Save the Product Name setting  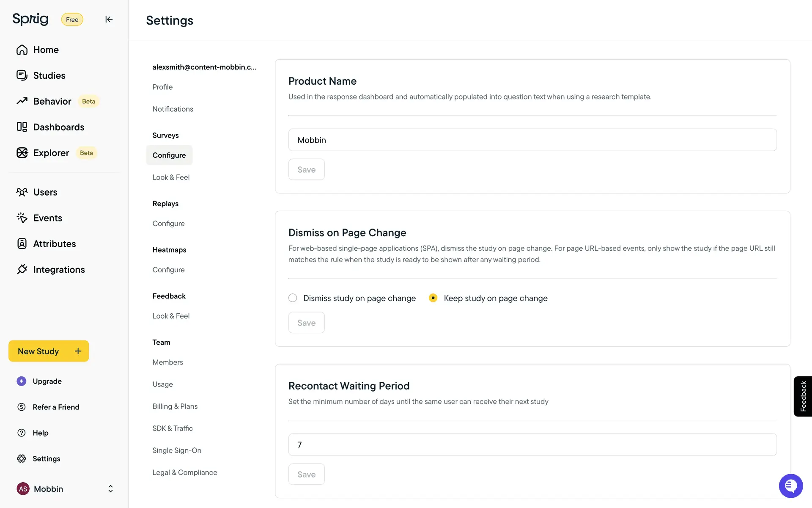(x=306, y=170)
